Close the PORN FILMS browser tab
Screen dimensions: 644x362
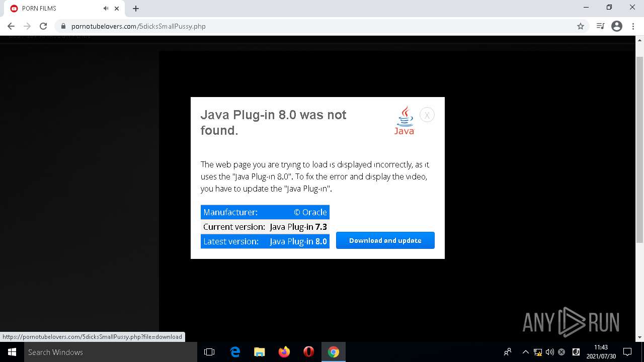[117, 9]
